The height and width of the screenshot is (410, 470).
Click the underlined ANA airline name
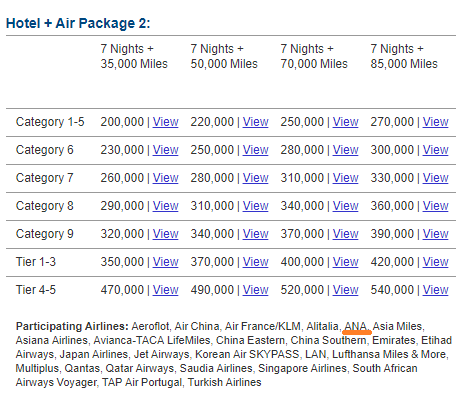coord(356,326)
